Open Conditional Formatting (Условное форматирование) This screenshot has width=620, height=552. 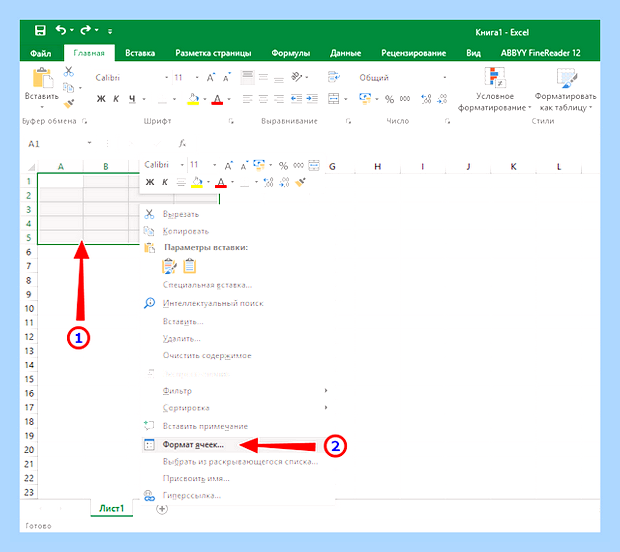(x=494, y=89)
